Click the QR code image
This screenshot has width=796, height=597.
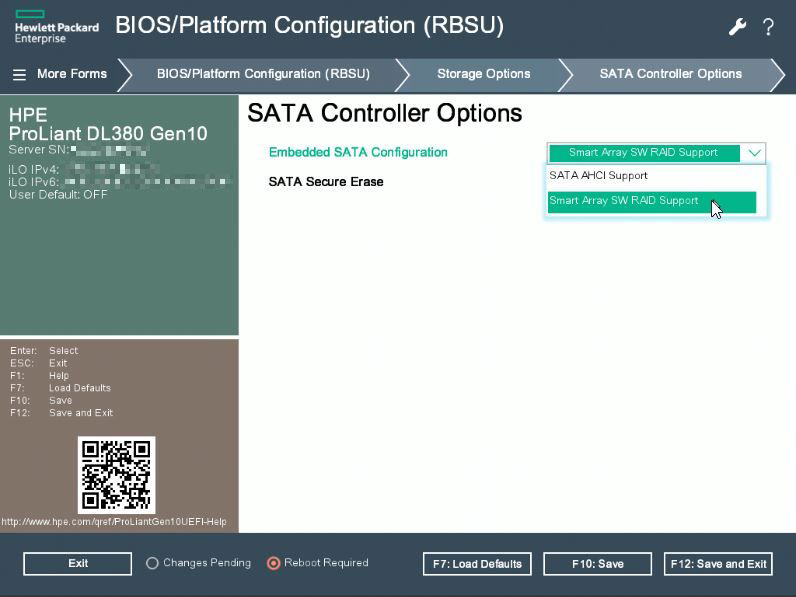(x=117, y=474)
